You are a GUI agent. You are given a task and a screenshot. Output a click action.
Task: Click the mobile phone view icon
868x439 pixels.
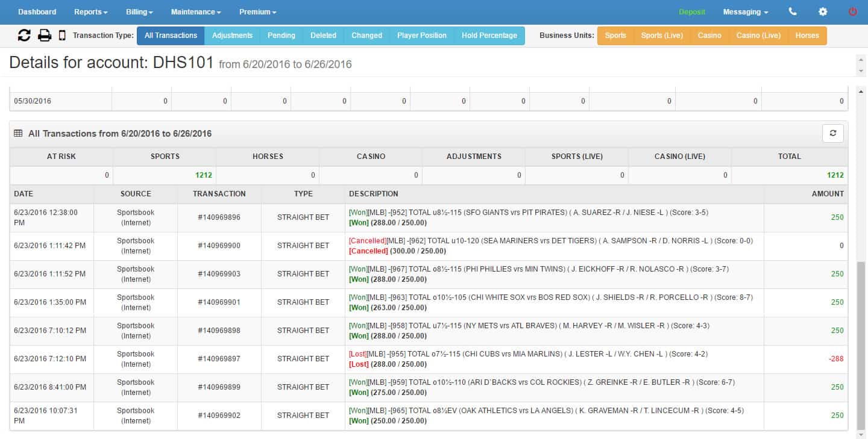(62, 36)
